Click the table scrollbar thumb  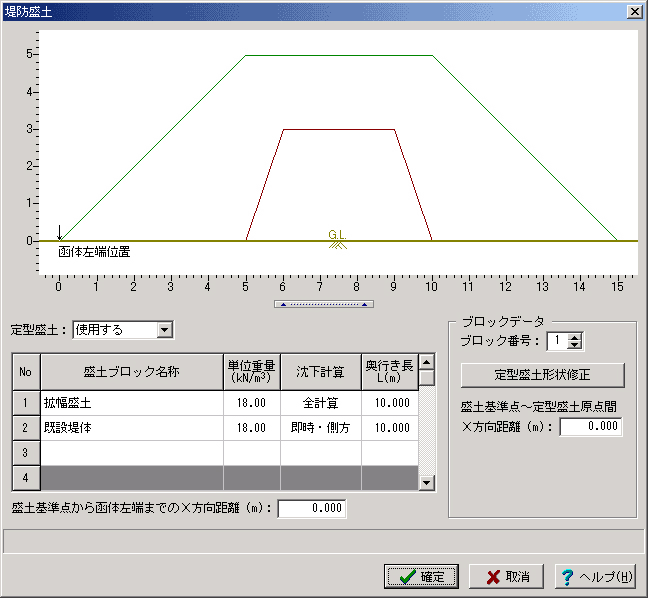(426, 377)
